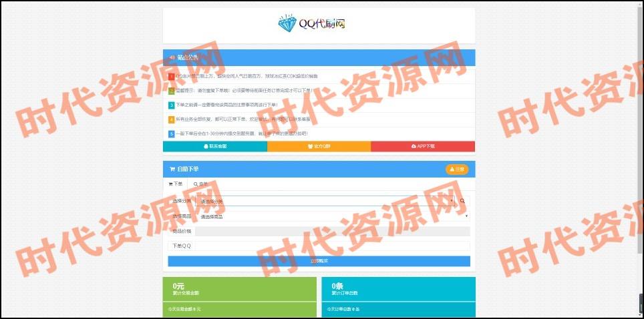
Task: Click the search icon beside category dropdown
Action: [x=462, y=201]
